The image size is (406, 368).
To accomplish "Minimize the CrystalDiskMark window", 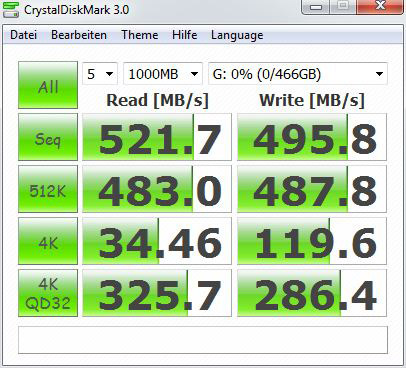I will pos(316,6).
